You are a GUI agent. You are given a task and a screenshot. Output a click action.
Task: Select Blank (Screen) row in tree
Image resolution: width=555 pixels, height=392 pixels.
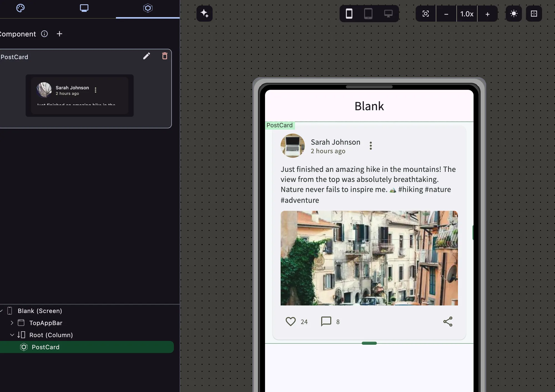pyautogui.click(x=87, y=311)
